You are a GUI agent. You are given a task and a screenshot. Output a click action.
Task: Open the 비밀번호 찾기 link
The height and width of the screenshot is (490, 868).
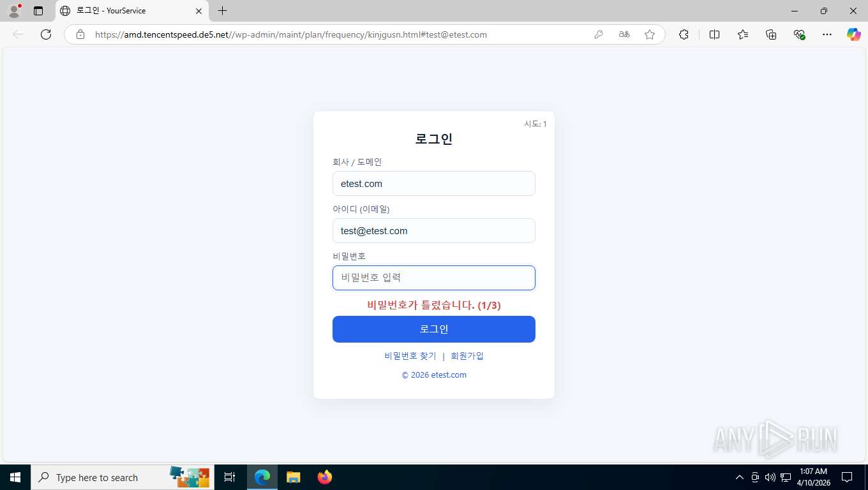410,356
